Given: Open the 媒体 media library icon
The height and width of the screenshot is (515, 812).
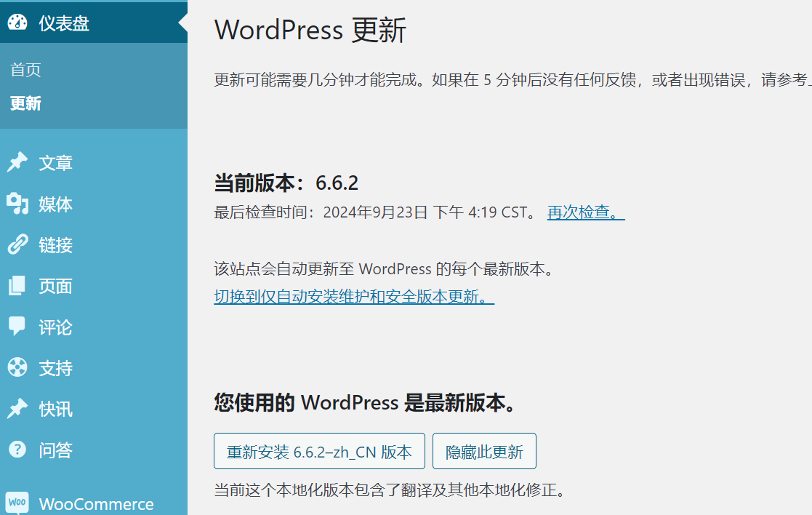Looking at the screenshot, I should (x=17, y=204).
